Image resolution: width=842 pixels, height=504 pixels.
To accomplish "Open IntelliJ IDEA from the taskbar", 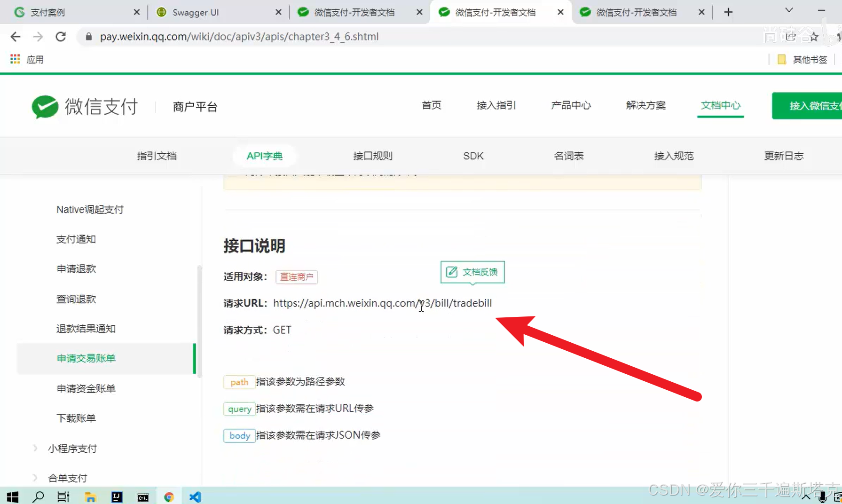I will [117, 496].
